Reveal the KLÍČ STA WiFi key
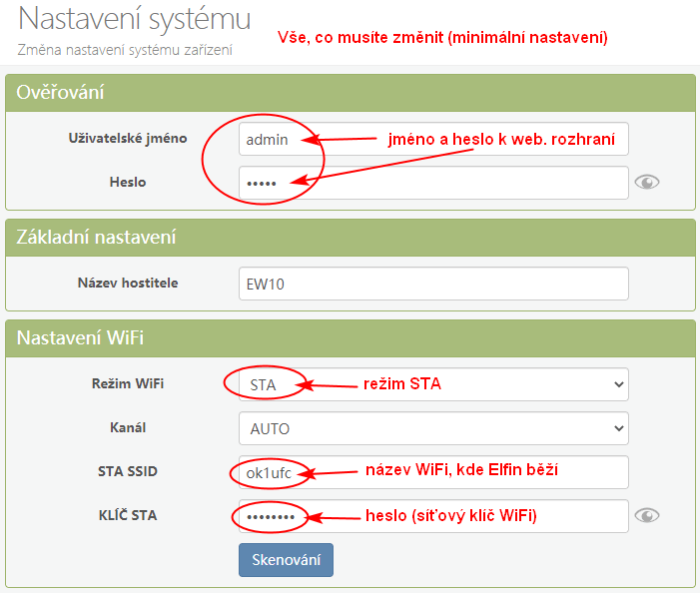 pos(648,516)
